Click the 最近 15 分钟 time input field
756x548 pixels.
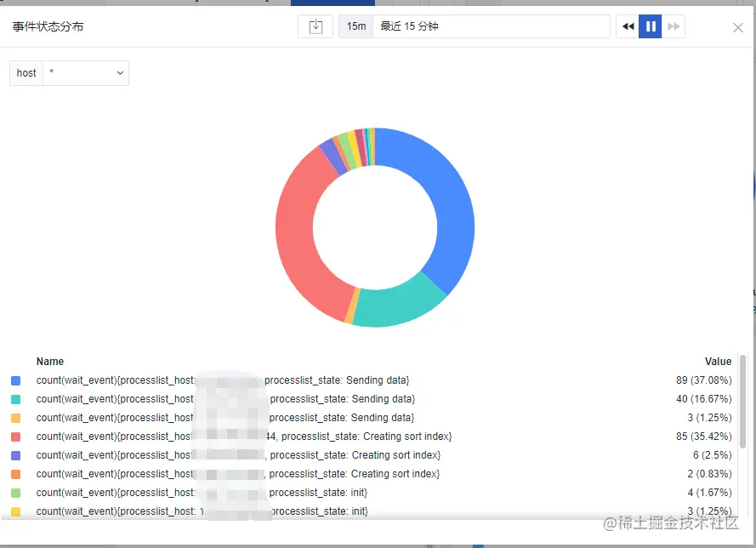point(492,26)
